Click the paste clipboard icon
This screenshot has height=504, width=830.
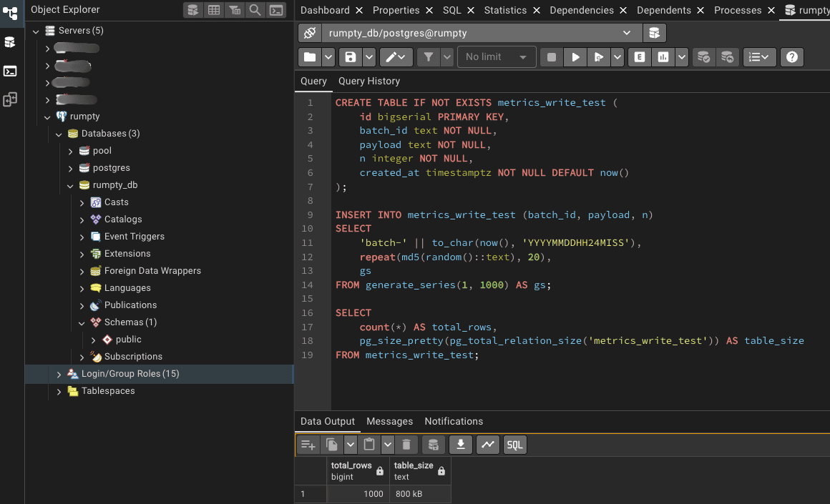369,445
